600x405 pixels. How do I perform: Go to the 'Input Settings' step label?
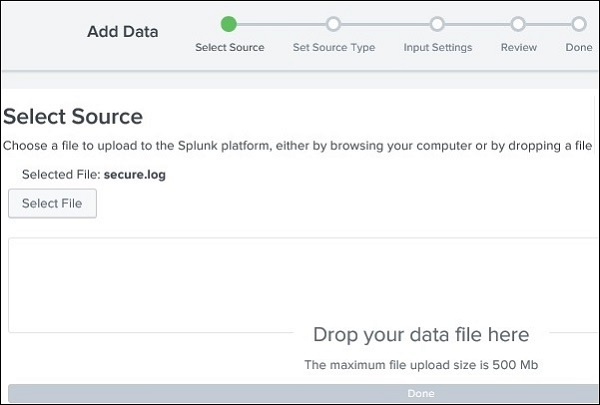(438, 47)
